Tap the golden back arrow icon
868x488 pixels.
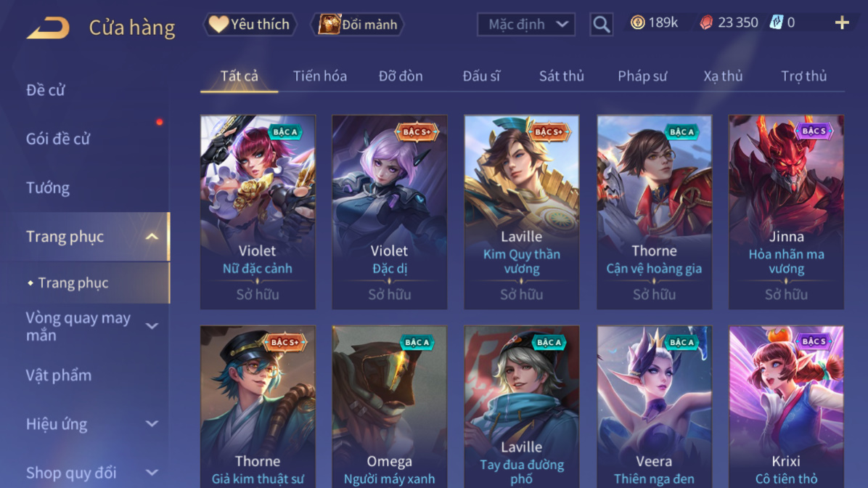[48, 28]
